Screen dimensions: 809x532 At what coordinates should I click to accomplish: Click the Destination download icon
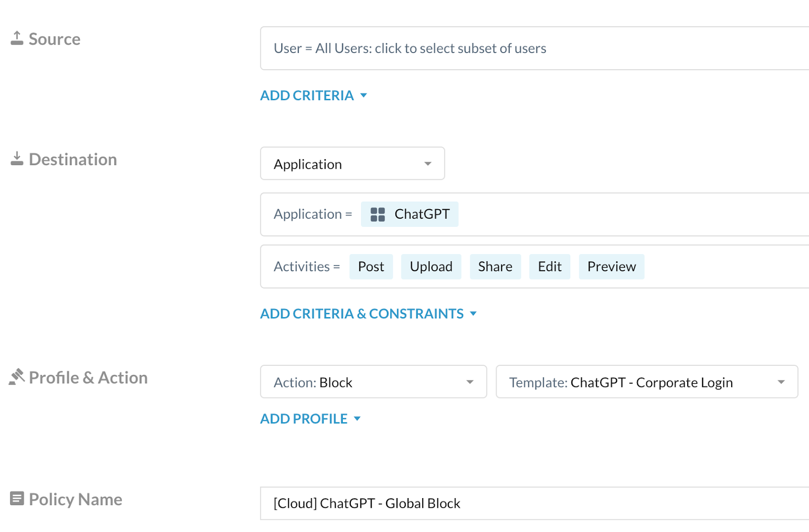(x=17, y=159)
